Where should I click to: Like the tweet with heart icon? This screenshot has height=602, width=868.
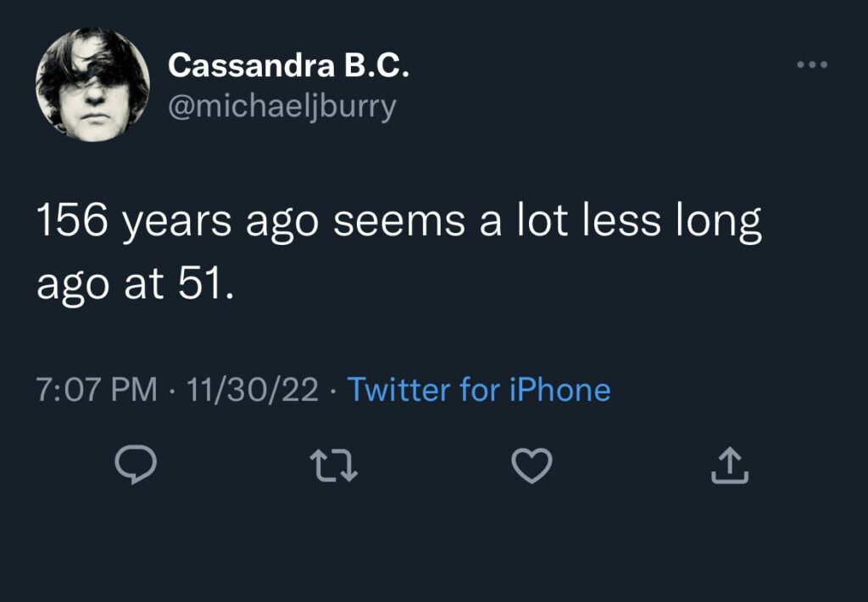(x=532, y=466)
